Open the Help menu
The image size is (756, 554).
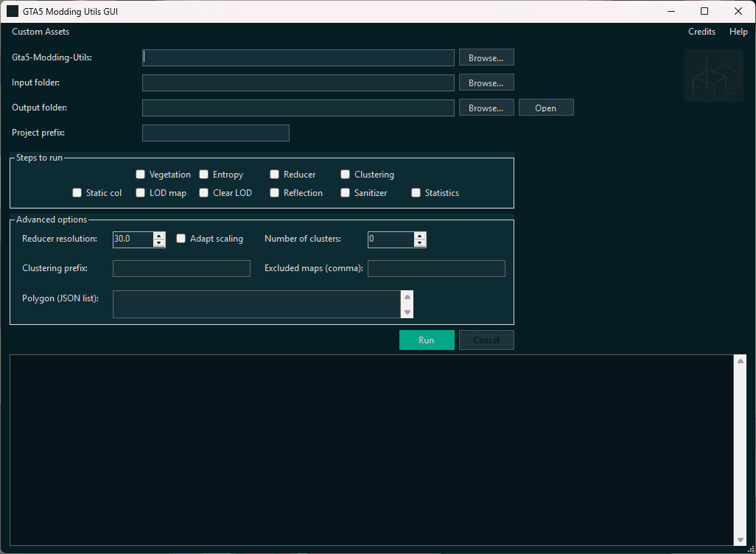coord(738,32)
